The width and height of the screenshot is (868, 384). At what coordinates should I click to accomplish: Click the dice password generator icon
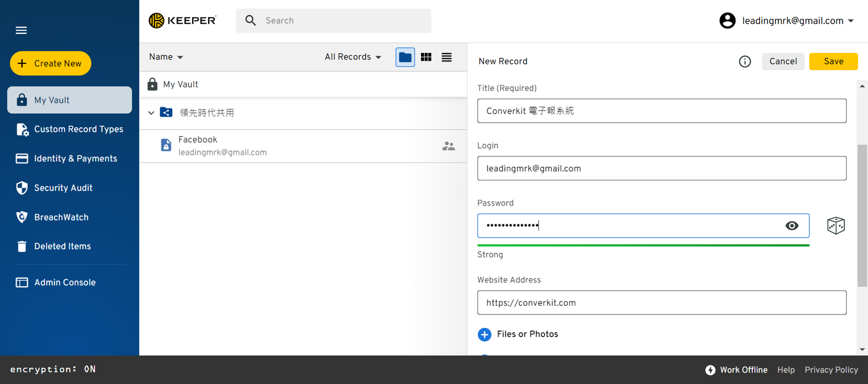[836, 226]
